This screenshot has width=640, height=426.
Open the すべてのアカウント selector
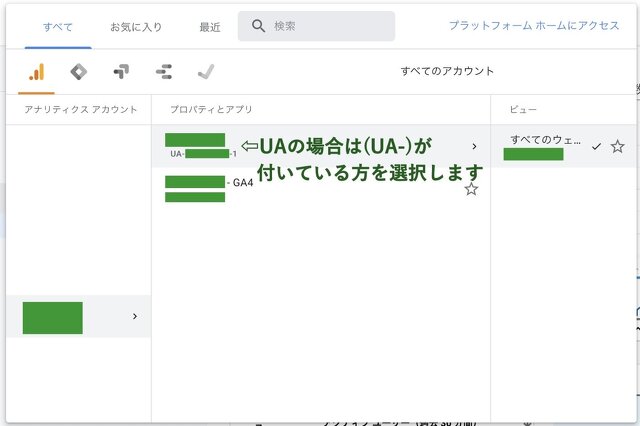(x=447, y=72)
